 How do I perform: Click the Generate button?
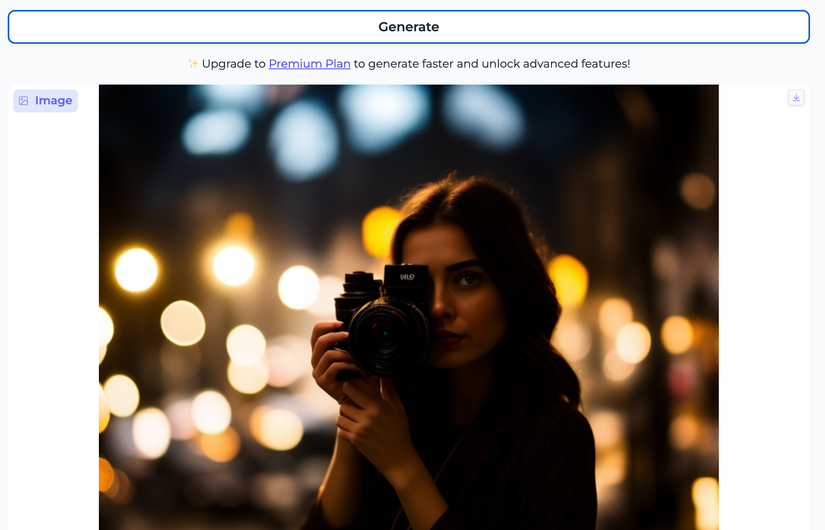(x=408, y=27)
